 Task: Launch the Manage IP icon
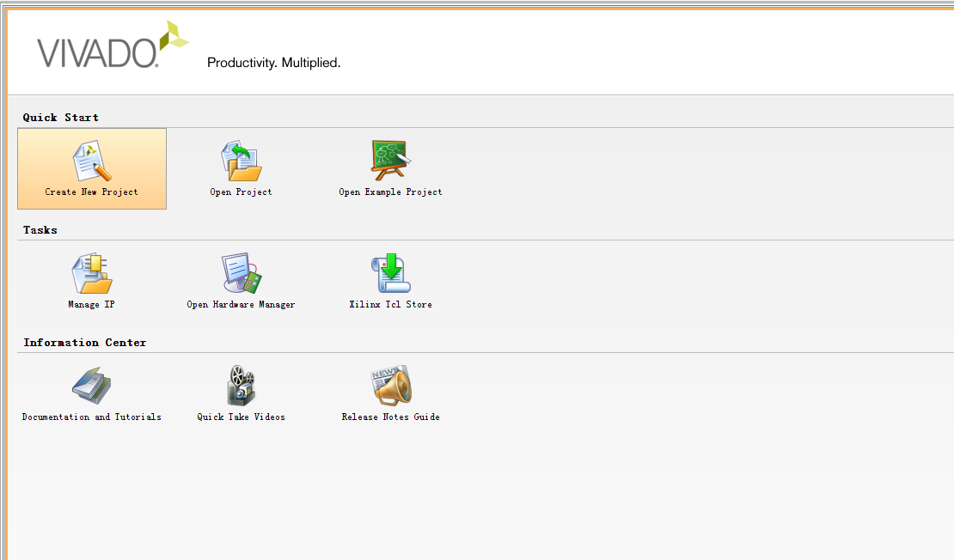(92, 273)
